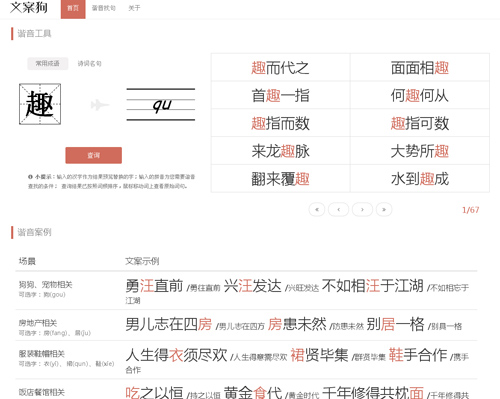This screenshot has height=399, width=500.
Task: Open the 关于 navigation tab
Action: 134,8
